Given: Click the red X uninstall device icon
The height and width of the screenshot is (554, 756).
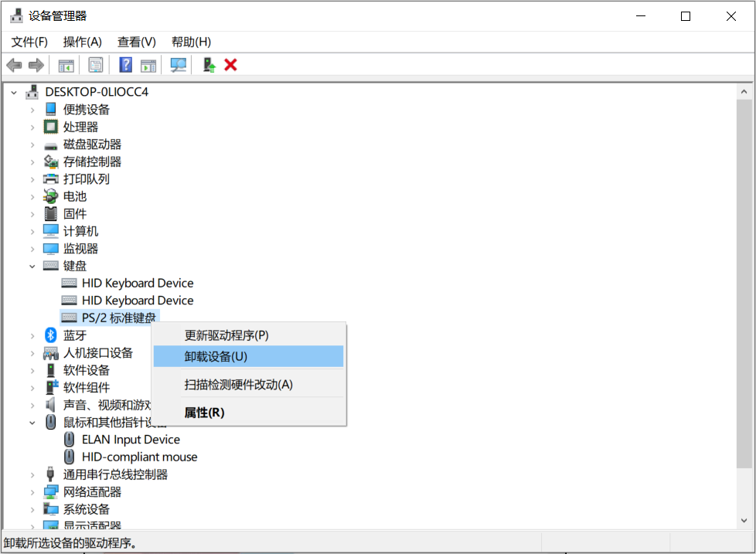Looking at the screenshot, I should click(230, 64).
